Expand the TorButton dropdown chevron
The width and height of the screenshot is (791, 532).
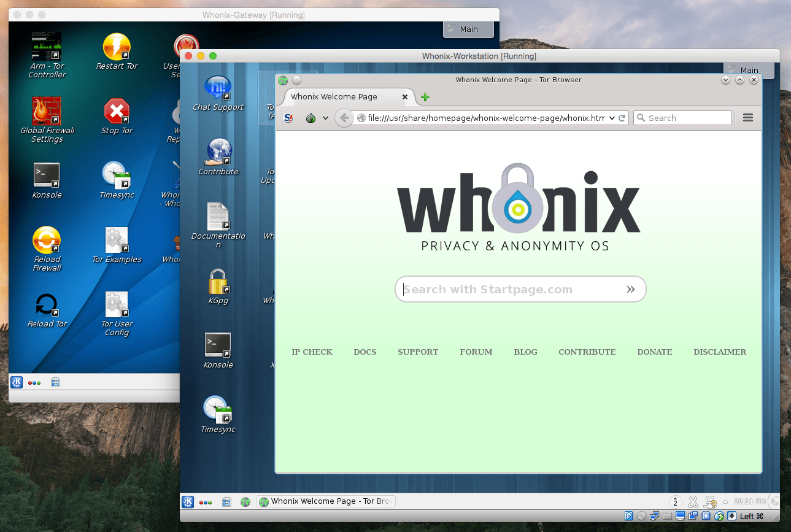[x=325, y=118]
